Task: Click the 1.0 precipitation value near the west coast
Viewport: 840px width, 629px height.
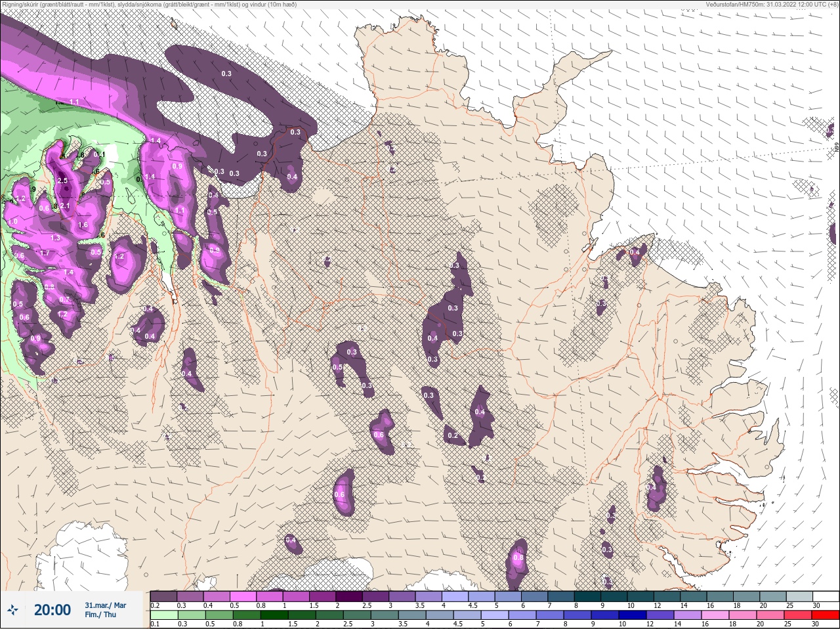Action: tap(13, 222)
